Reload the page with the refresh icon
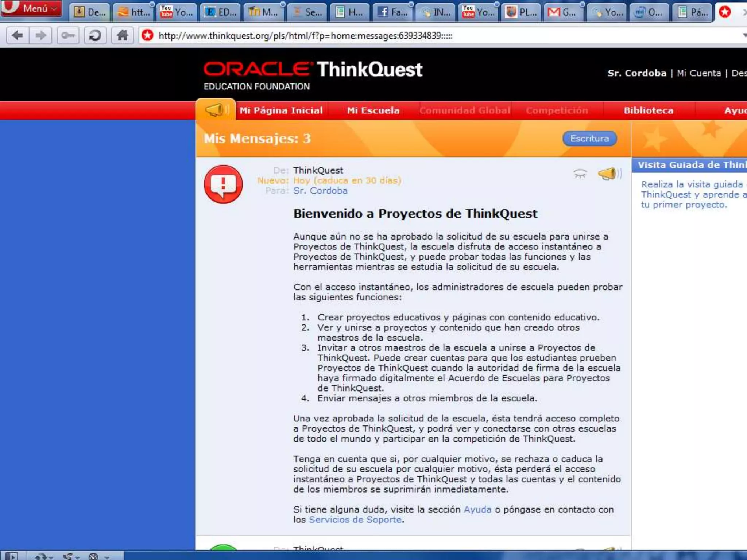 click(95, 36)
